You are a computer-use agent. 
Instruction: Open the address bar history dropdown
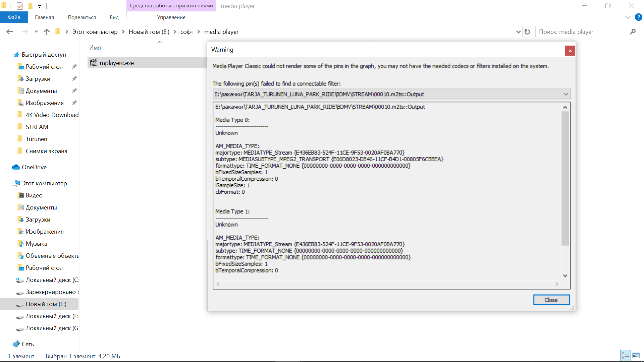(x=518, y=32)
